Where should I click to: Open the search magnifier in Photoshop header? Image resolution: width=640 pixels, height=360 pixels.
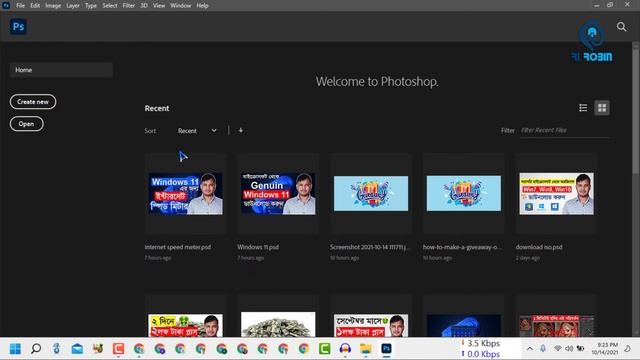(621, 27)
